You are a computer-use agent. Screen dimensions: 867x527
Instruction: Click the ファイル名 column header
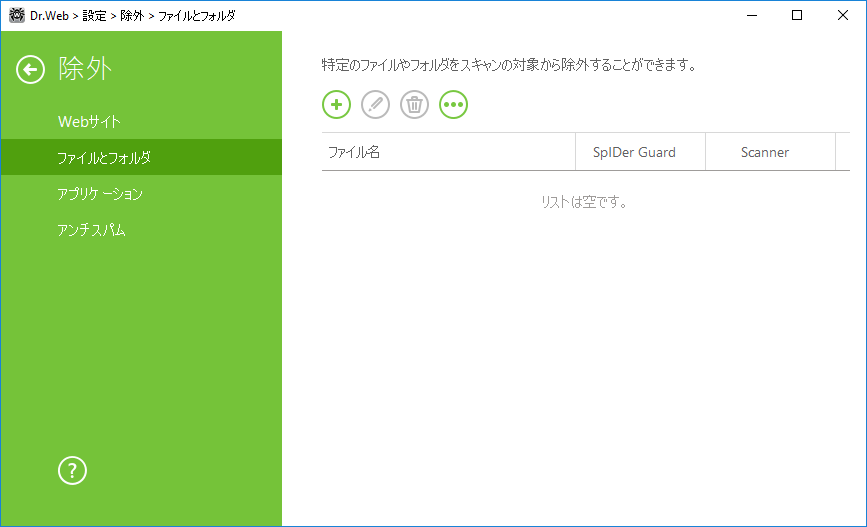tap(448, 152)
